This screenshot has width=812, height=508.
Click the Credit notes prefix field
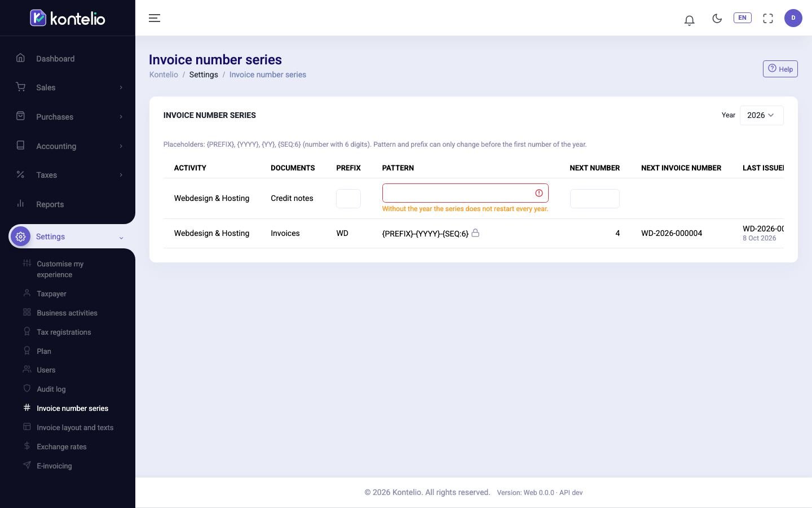tap(348, 199)
